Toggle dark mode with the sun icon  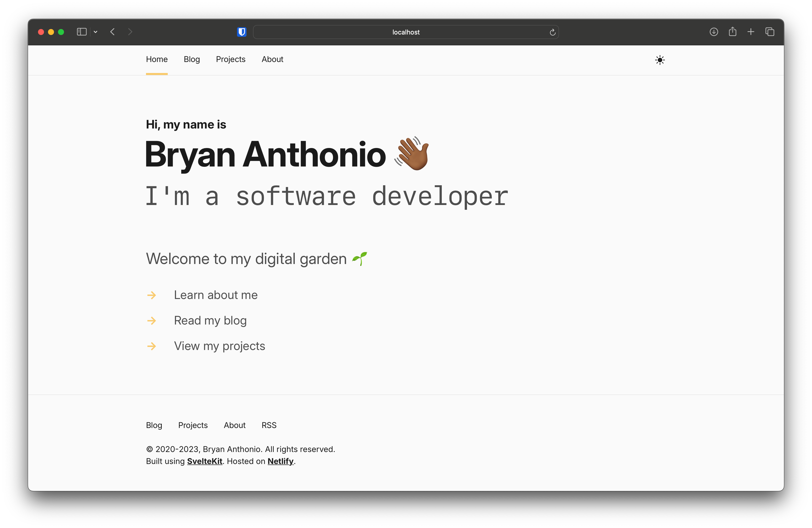[x=659, y=60]
